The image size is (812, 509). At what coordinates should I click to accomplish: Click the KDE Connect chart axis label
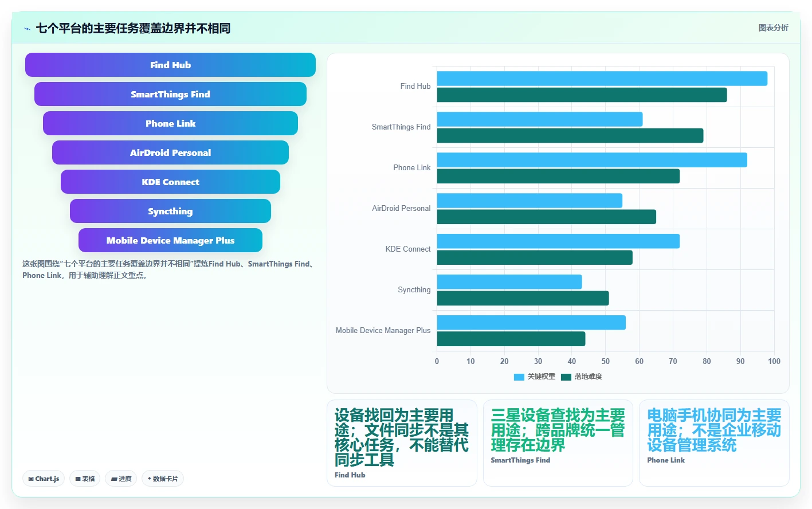tap(408, 249)
